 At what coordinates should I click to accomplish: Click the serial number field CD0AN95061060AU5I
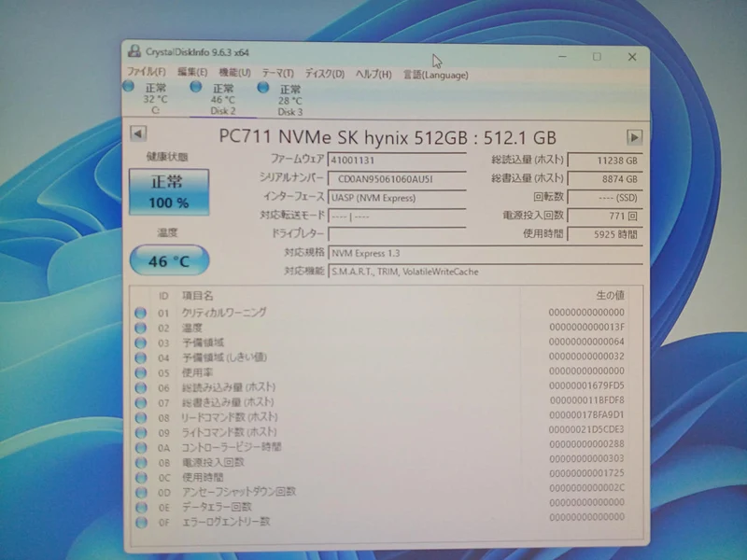pyautogui.click(x=397, y=179)
